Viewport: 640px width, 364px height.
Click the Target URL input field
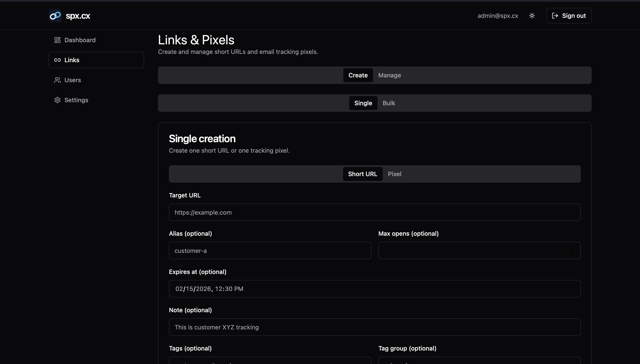coord(374,212)
